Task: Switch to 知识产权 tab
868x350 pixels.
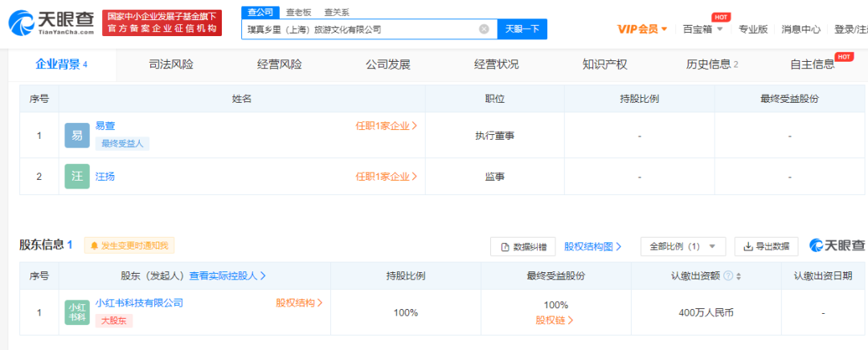Action: [x=605, y=65]
